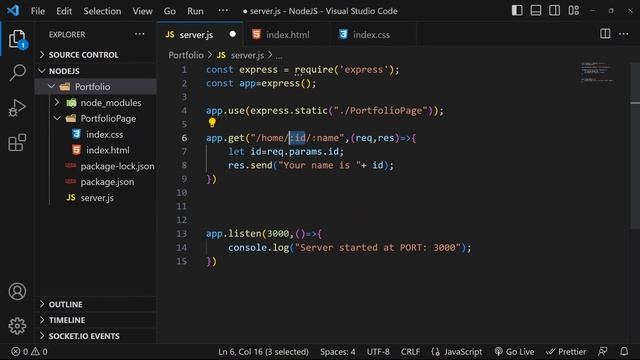The image size is (640, 360).
Task: Expand the Socket.IO Events section
Action: pos(96,336)
